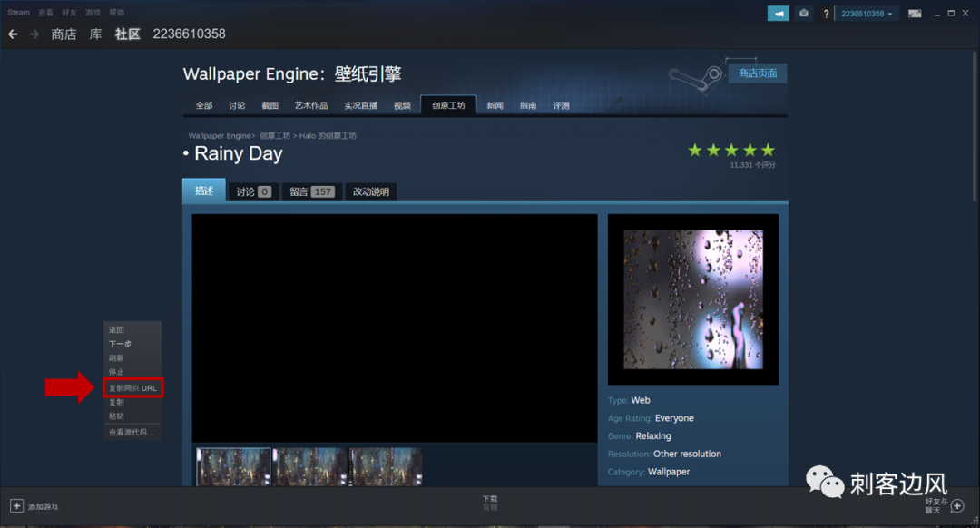Expand the 2236610358 account dropdown
The height and width of the screenshot is (528, 980).
[x=867, y=13]
